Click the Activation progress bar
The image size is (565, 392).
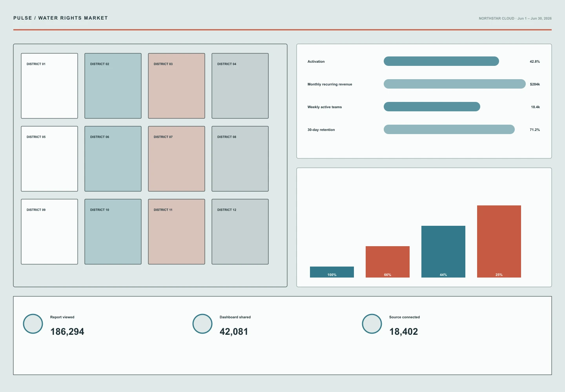pos(441,61)
